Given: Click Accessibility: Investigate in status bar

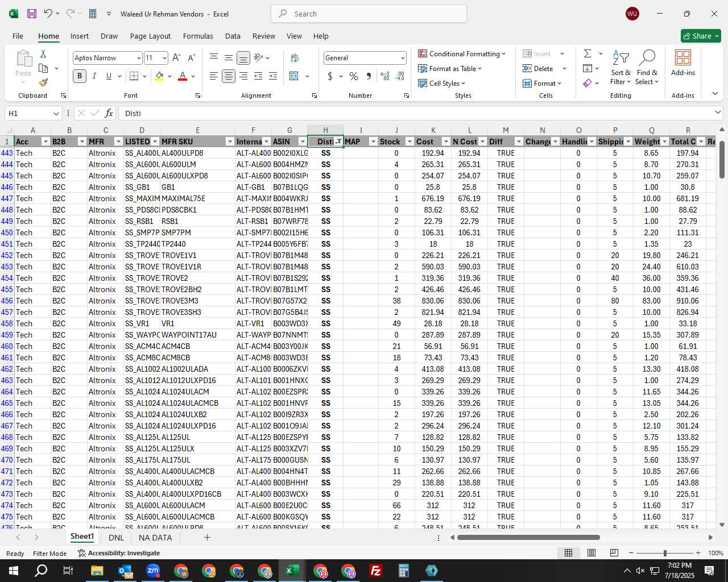Looking at the screenshot, I should pyautogui.click(x=119, y=553).
